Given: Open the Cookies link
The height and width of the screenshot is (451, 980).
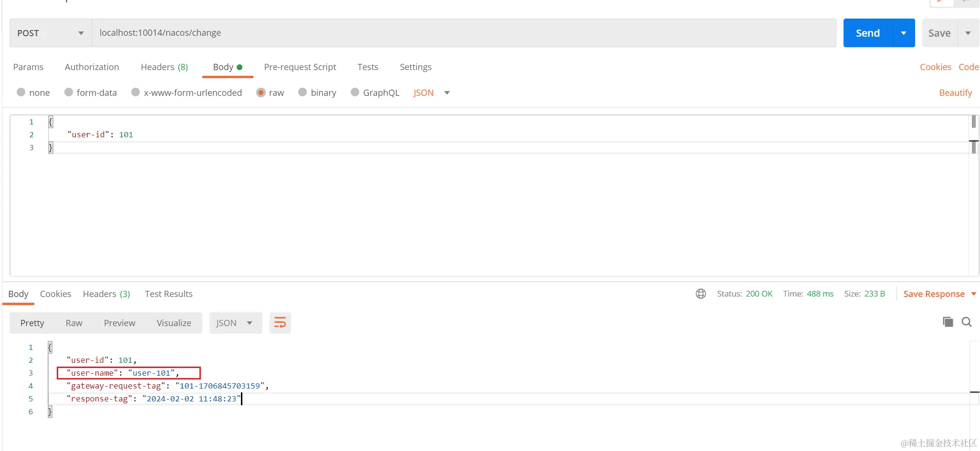Looking at the screenshot, I should [x=935, y=67].
